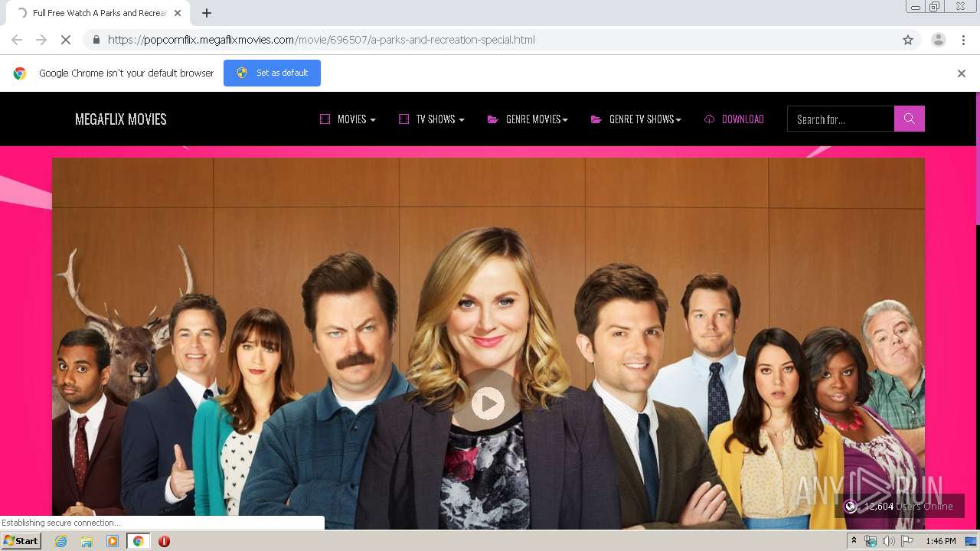Viewport: 980px width, 551px height.
Task: Launch Internet Explorer from taskbar
Action: point(60,541)
